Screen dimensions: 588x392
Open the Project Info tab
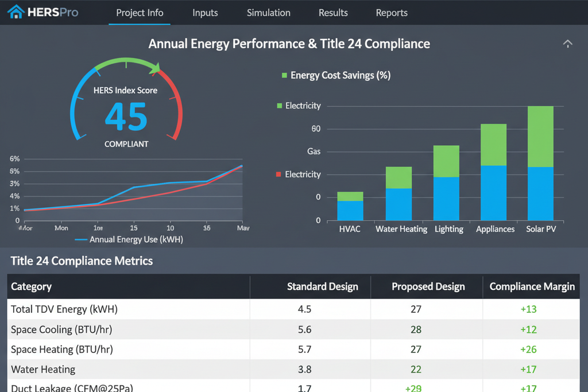140,13
